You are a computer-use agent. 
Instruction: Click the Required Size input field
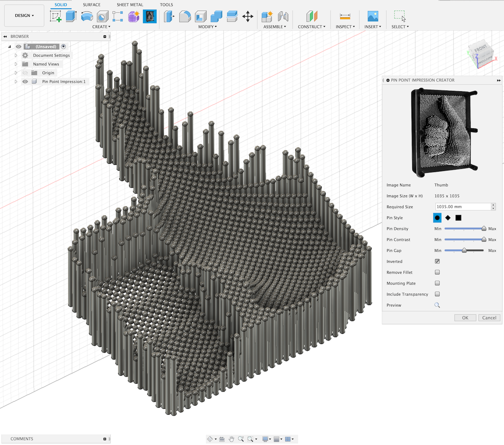click(463, 207)
